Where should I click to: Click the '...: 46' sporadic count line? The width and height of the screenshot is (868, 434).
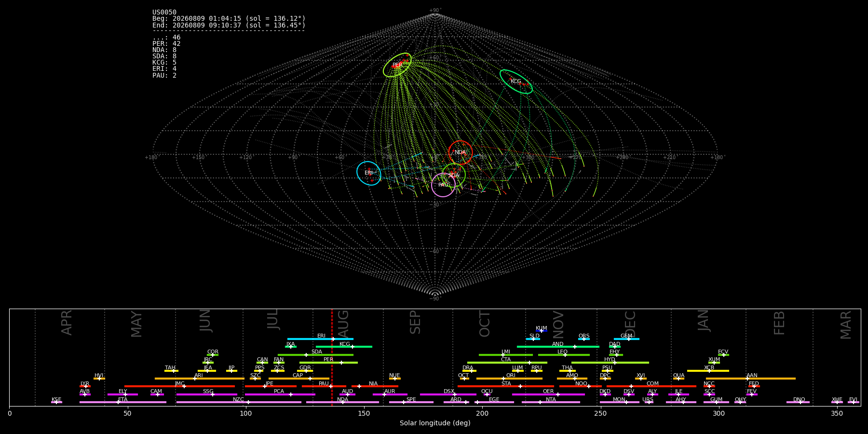pyautogui.click(x=166, y=38)
